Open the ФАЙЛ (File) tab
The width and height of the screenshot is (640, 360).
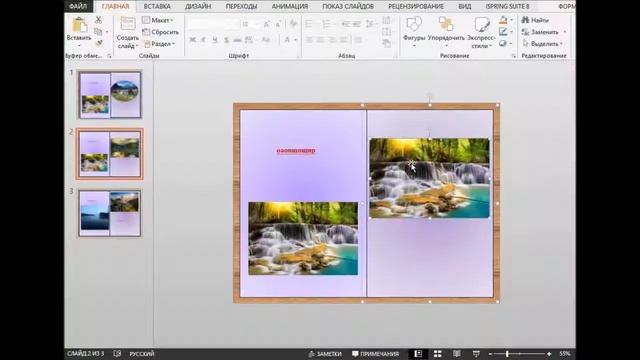pos(78,6)
